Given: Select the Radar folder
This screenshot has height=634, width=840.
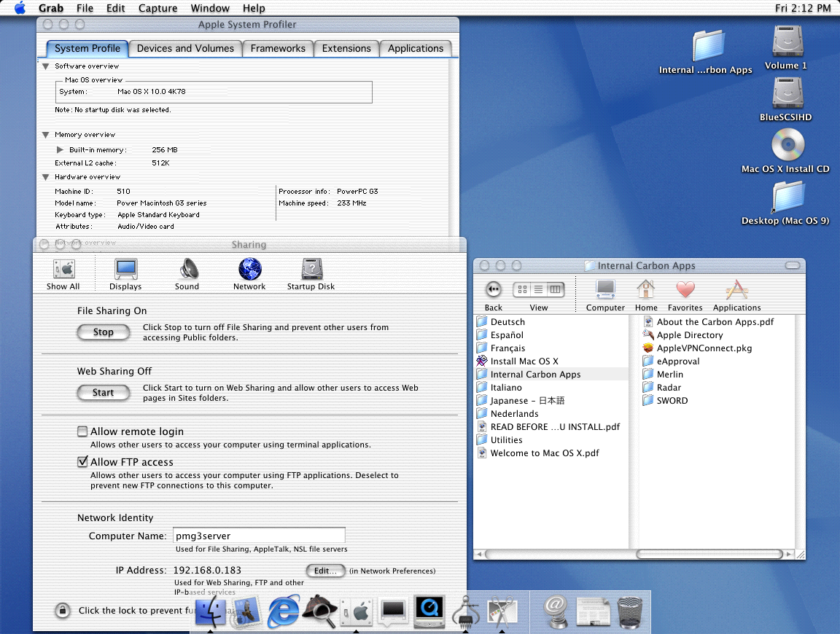Looking at the screenshot, I should pyautogui.click(x=669, y=387).
